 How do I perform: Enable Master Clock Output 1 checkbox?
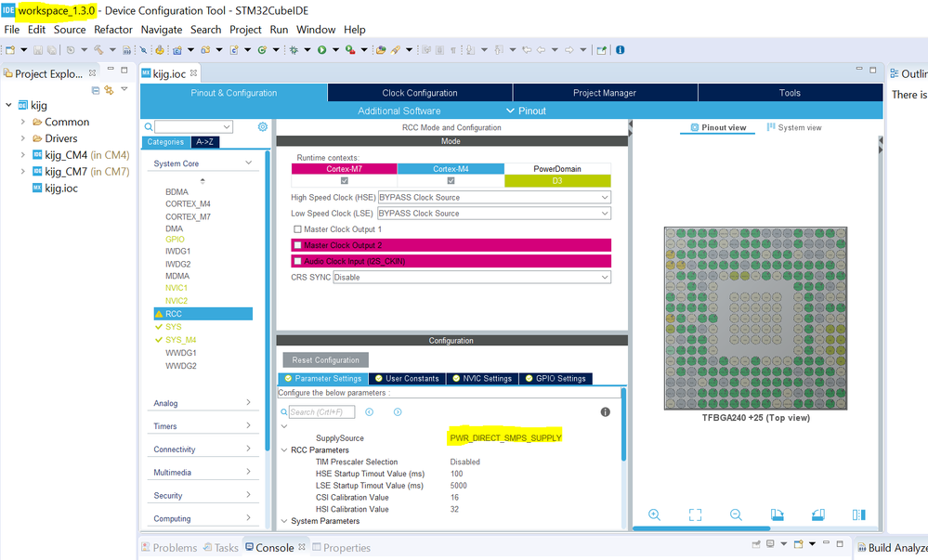click(297, 229)
